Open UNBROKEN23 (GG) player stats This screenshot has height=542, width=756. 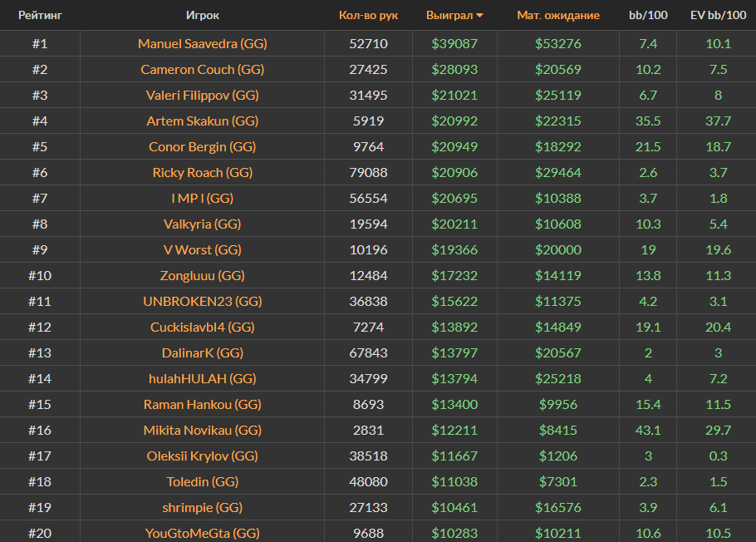tap(203, 301)
